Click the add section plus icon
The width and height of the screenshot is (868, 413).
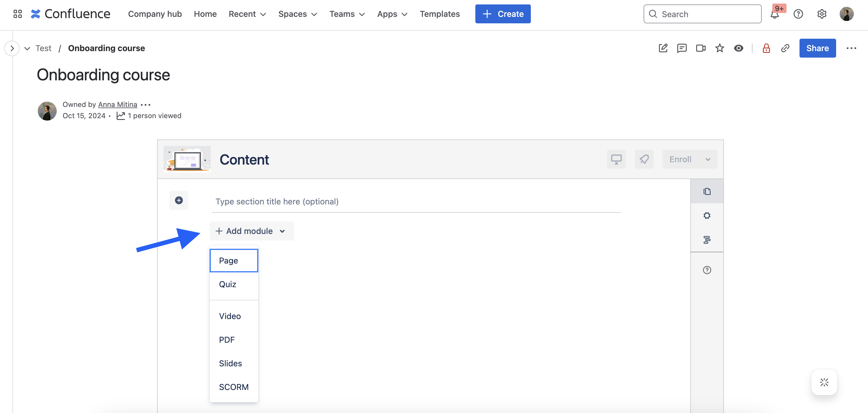pyautogui.click(x=179, y=200)
